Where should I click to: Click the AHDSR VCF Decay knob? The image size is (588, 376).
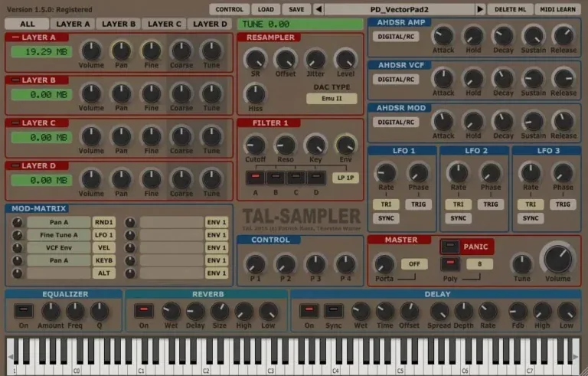[503, 79]
